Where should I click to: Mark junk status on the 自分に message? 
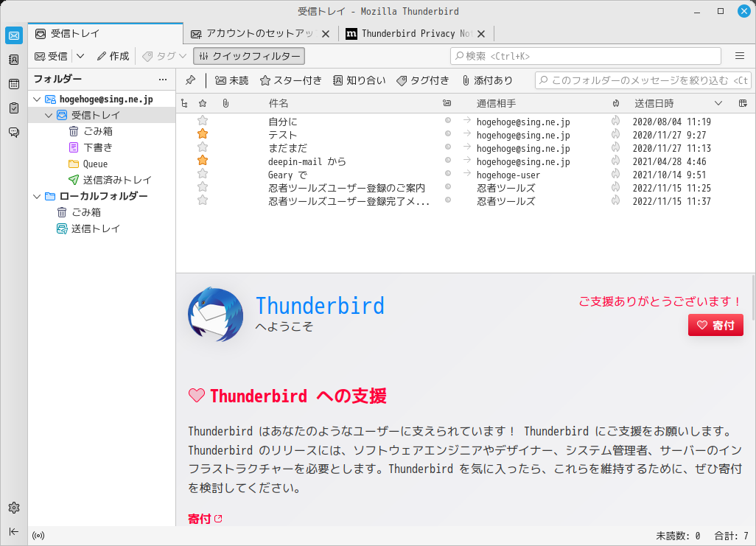[x=616, y=121]
